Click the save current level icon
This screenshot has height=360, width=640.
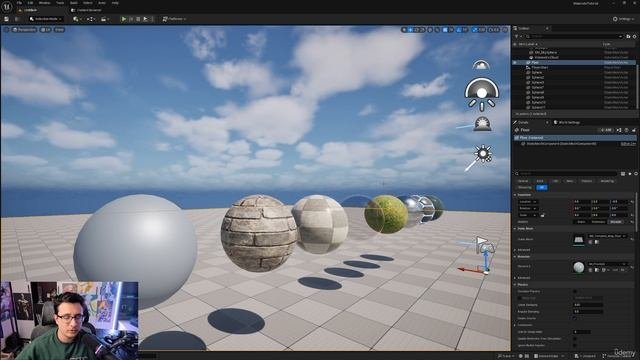coord(7,19)
